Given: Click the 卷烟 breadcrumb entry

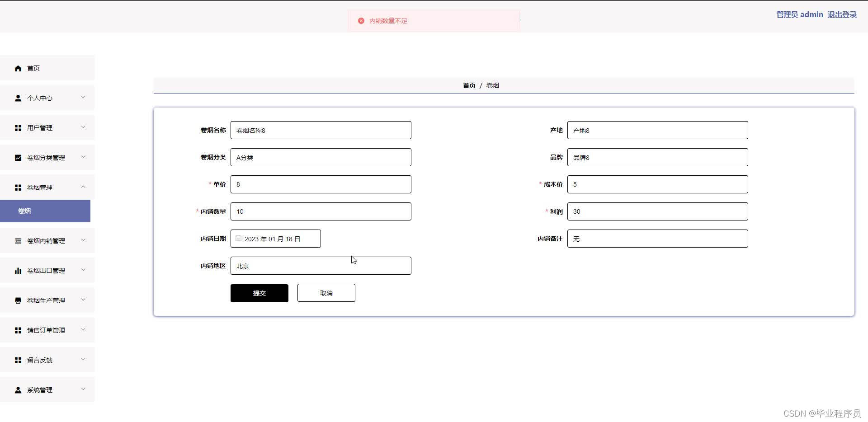Looking at the screenshot, I should point(493,85).
